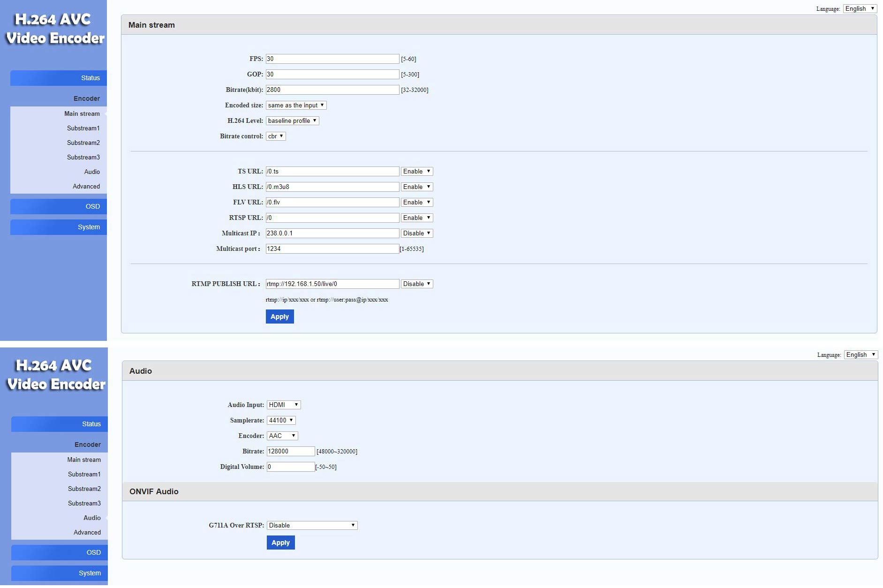Toggle the HLS URL Enable selector
This screenshot has height=588, width=883.
pos(416,187)
